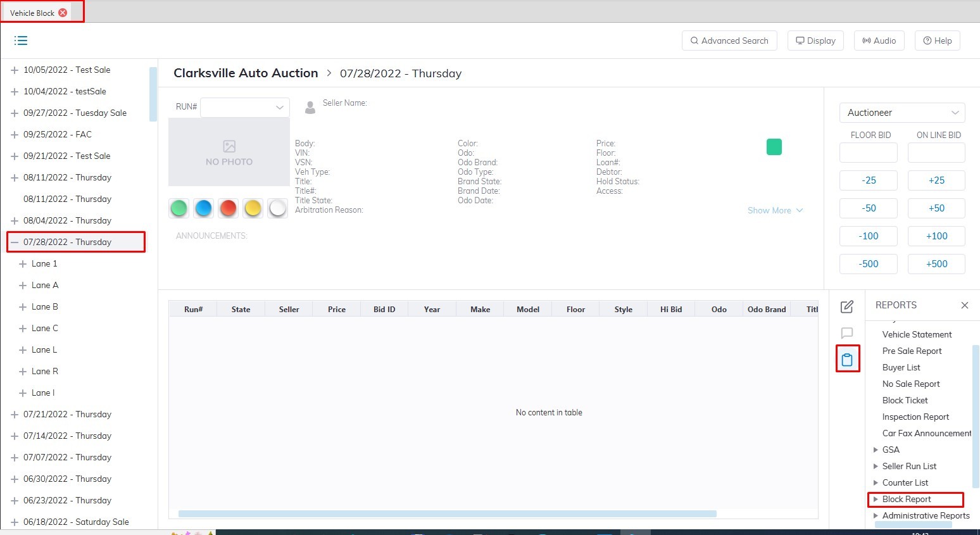Click the green status square indicator
The image size is (980, 535).
pos(774,147)
